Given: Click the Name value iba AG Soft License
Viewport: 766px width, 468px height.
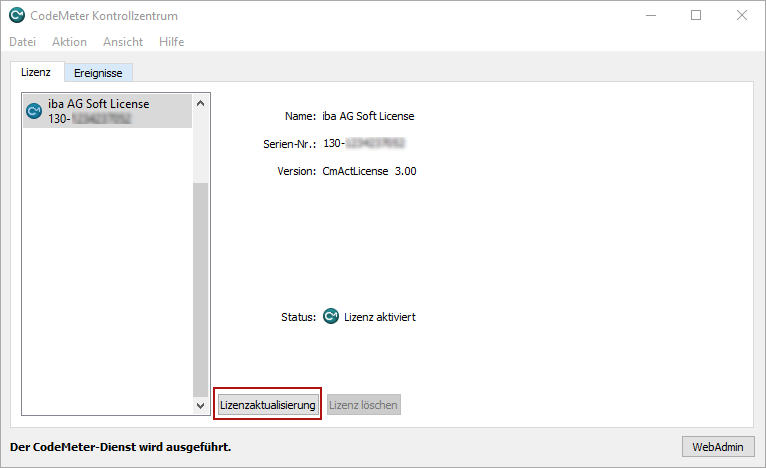Looking at the screenshot, I should click(368, 116).
